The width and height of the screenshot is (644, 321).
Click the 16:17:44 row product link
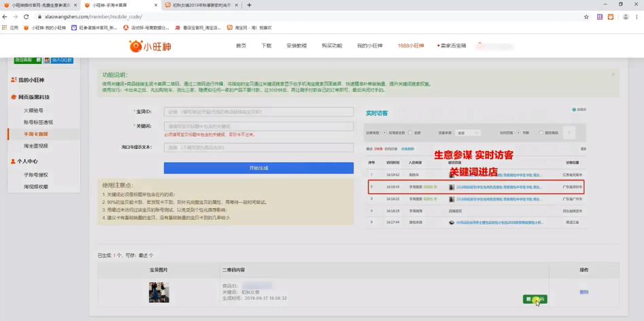point(499,222)
